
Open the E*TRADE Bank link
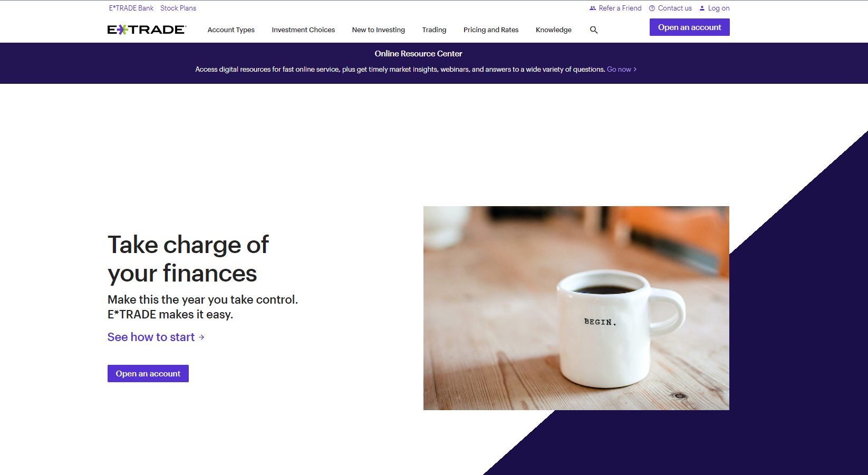131,8
